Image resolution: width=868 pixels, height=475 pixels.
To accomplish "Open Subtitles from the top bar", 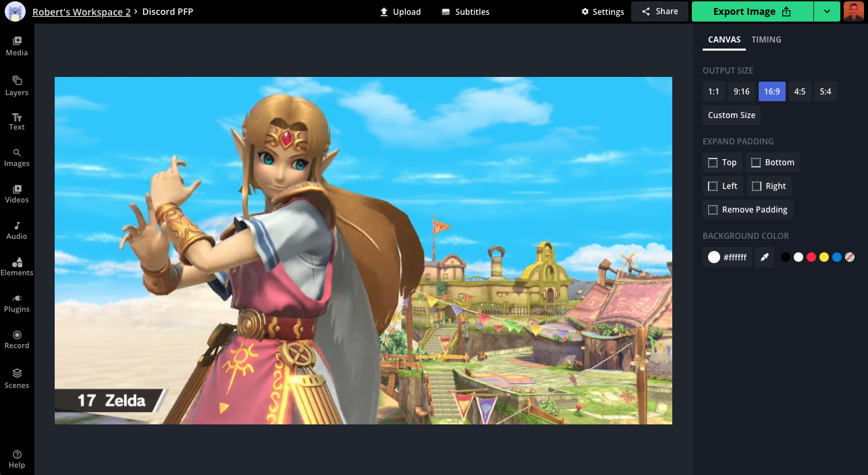I will pos(465,11).
